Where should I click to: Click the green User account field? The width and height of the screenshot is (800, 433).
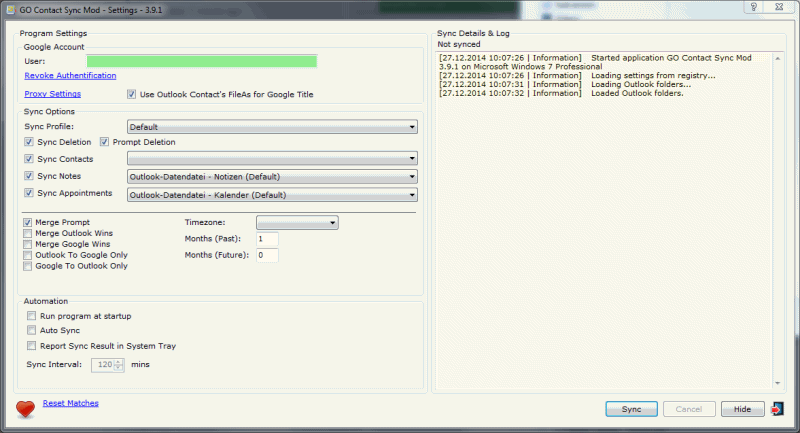click(202, 61)
